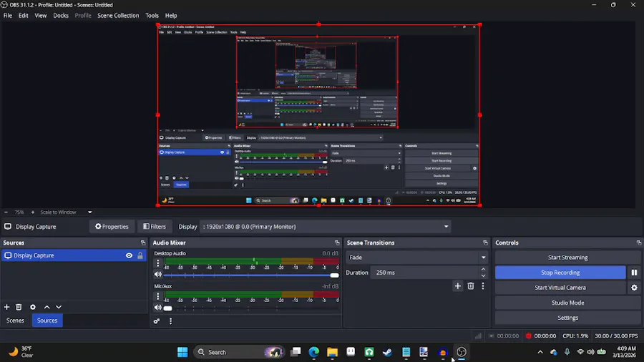Image resolution: width=644 pixels, height=362 pixels.
Task: Increase transition Duration with up arrow
Action: click(x=484, y=269)
